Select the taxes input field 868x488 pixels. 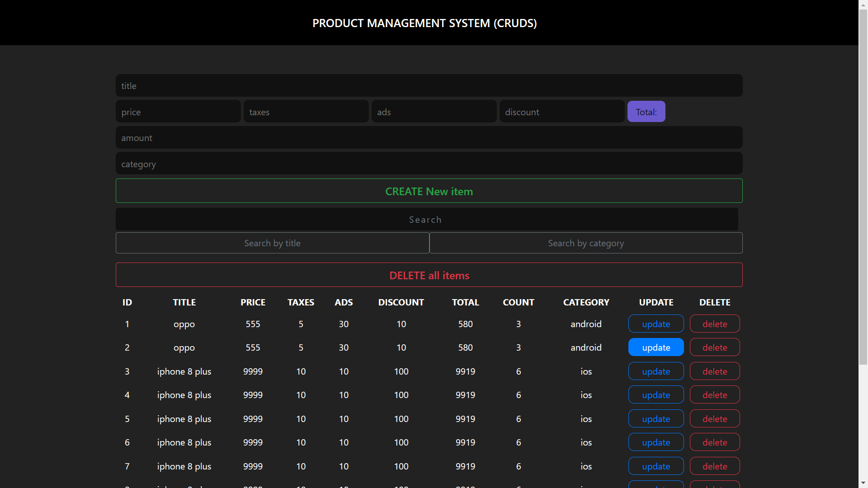(306, 112)
